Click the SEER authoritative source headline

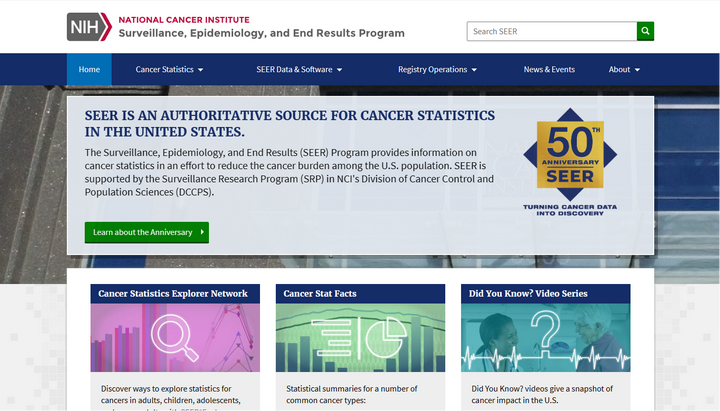[290, 124]
